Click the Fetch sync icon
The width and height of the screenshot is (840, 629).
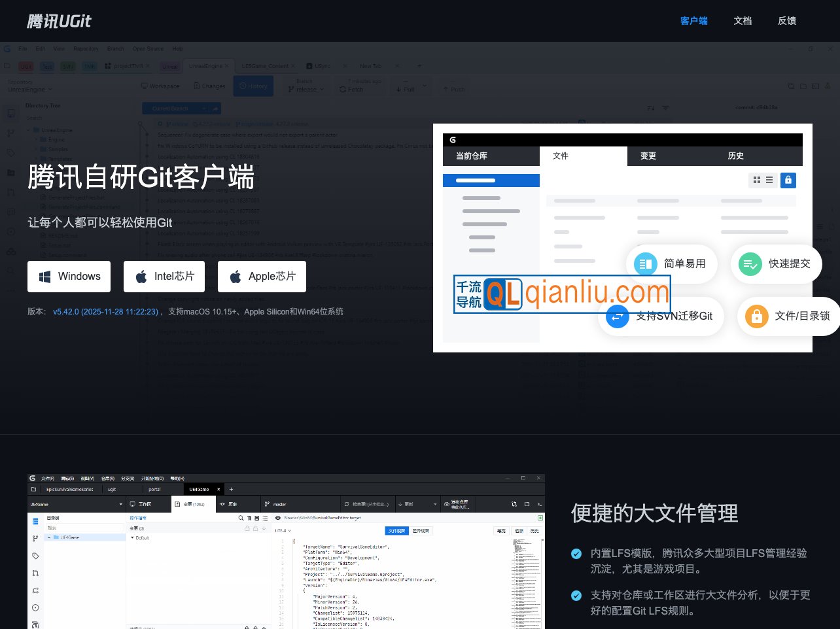[342, 89]
